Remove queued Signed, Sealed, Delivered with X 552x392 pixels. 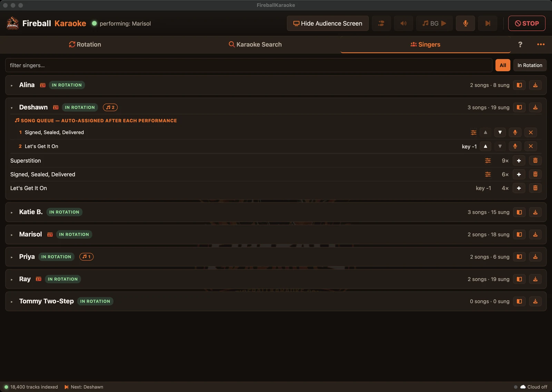click(531, 133)
